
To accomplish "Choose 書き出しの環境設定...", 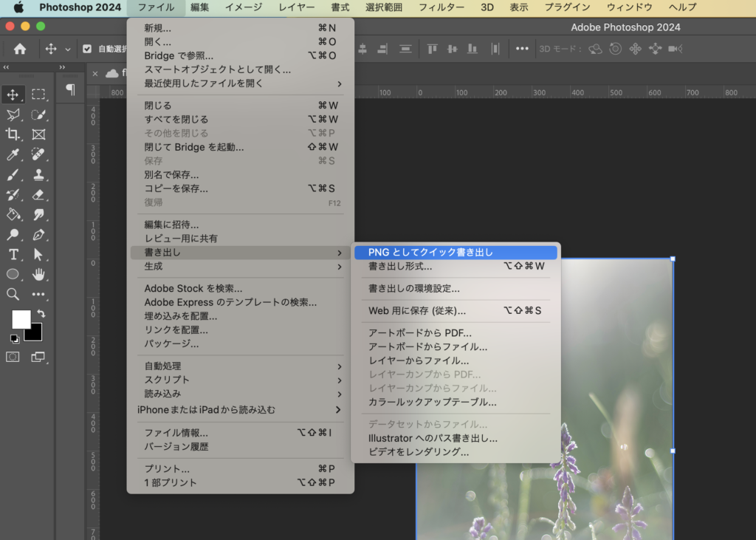I will point(456,289).
